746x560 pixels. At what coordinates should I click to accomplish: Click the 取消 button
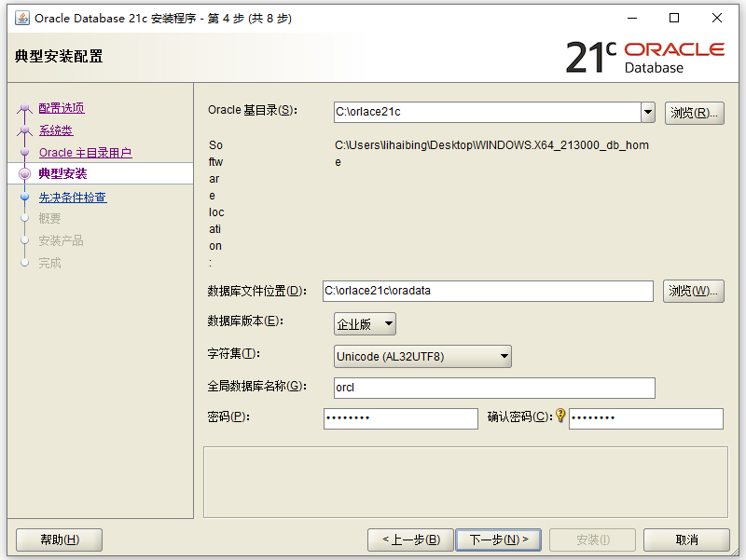click(x=686, y=540)
